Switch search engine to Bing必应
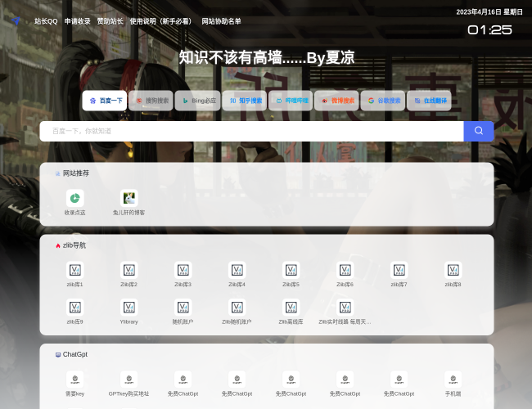This screenshot has height=409, width=532. 198,101
